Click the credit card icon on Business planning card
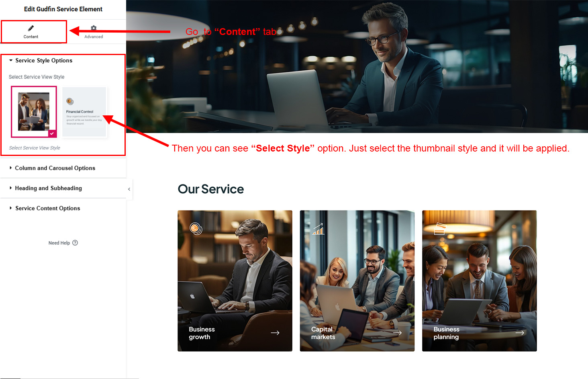The width and height of the screenshot is (588, 379). [x=440, y=229]
